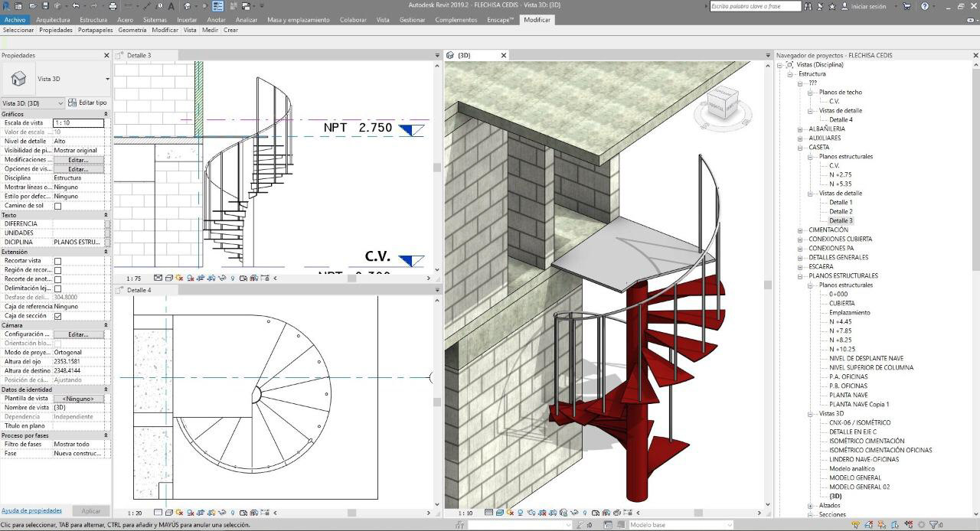980x531 pixels.
Task: Click the detail level icon in Detalle 4 bar
Action: pyautogui.click(x=158, y=513)
